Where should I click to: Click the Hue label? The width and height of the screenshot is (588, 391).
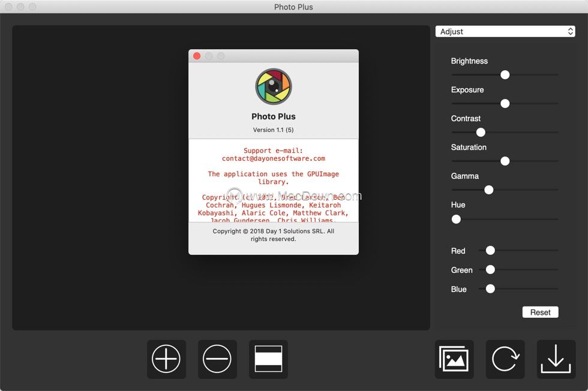pyautogui.click(x=458, y=204)
